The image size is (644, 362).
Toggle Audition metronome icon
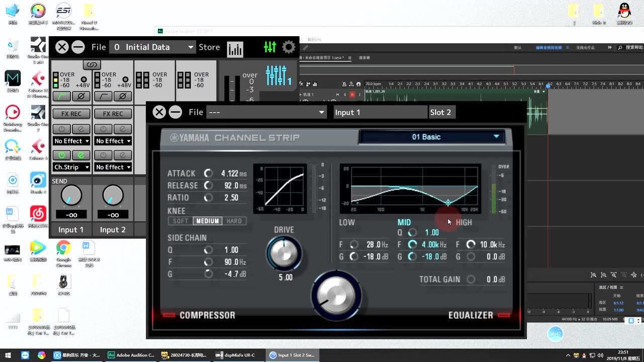point(345,84)
